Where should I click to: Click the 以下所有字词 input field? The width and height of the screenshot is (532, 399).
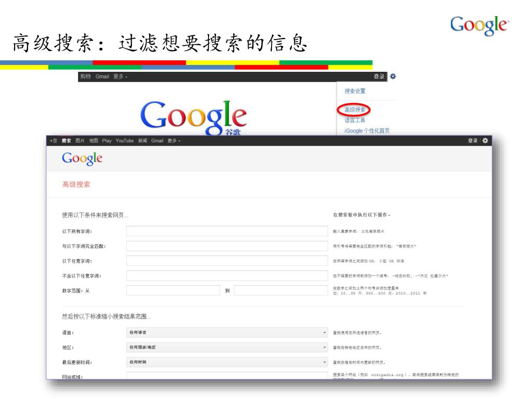pos(227,231)
